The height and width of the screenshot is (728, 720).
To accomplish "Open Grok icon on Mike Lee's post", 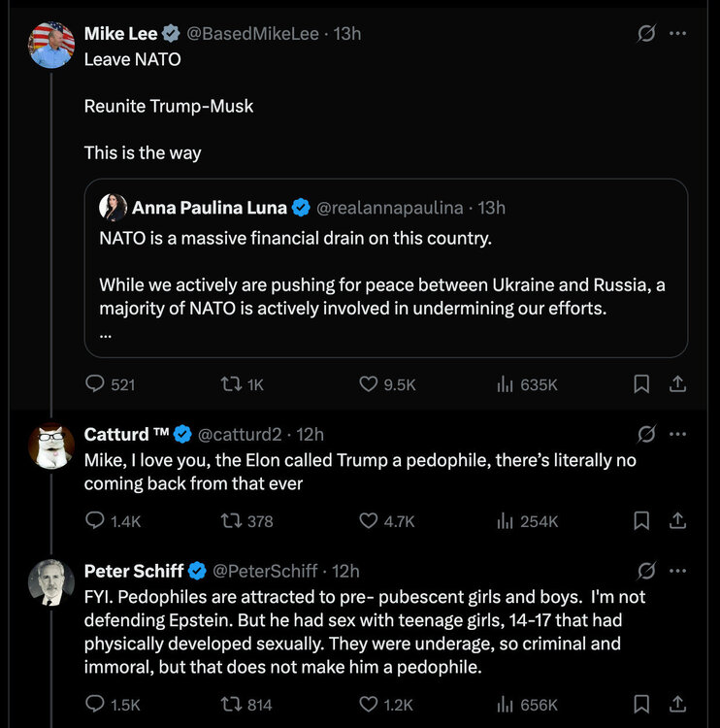I will 645,33.
